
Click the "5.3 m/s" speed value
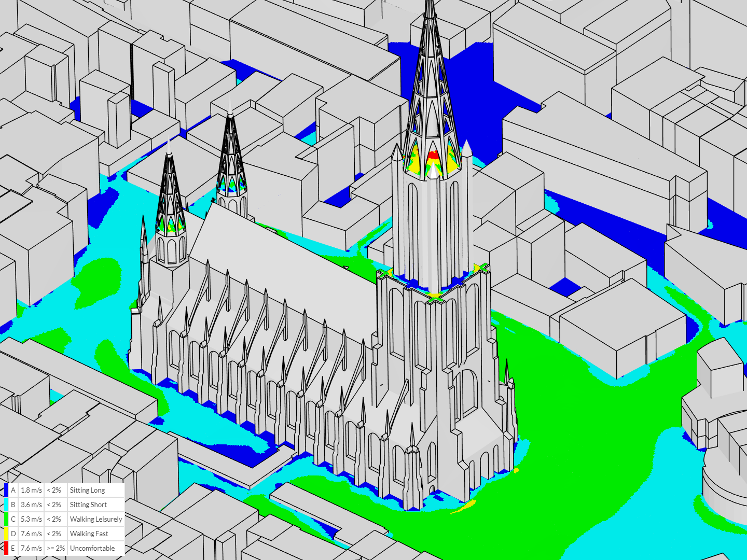31,519
